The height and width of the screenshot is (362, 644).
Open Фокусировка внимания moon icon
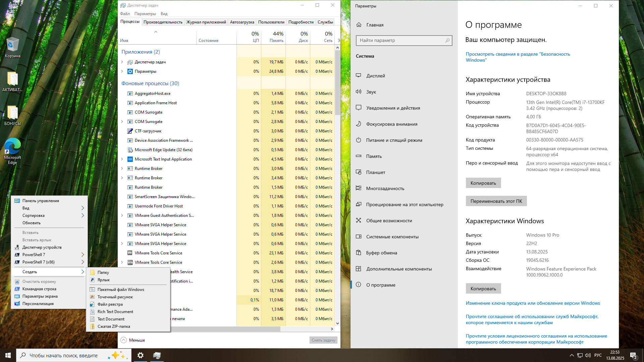[x=359, y=124]
